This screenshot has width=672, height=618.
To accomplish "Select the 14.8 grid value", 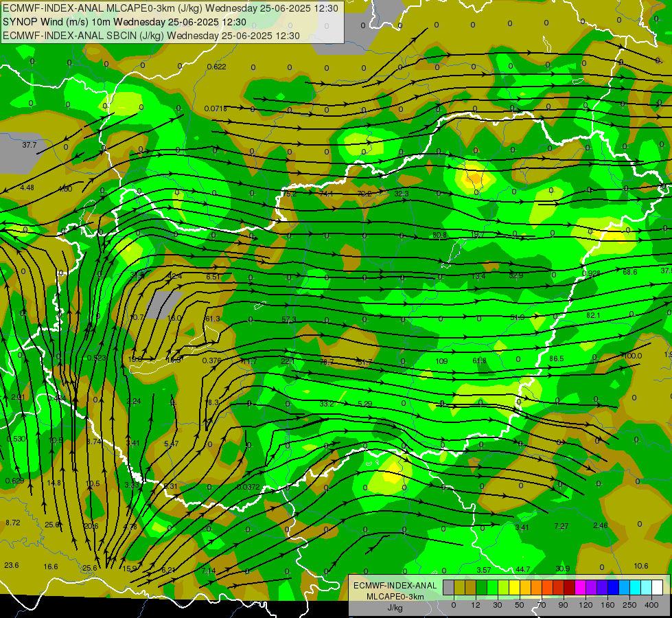I will click(54, 483).
